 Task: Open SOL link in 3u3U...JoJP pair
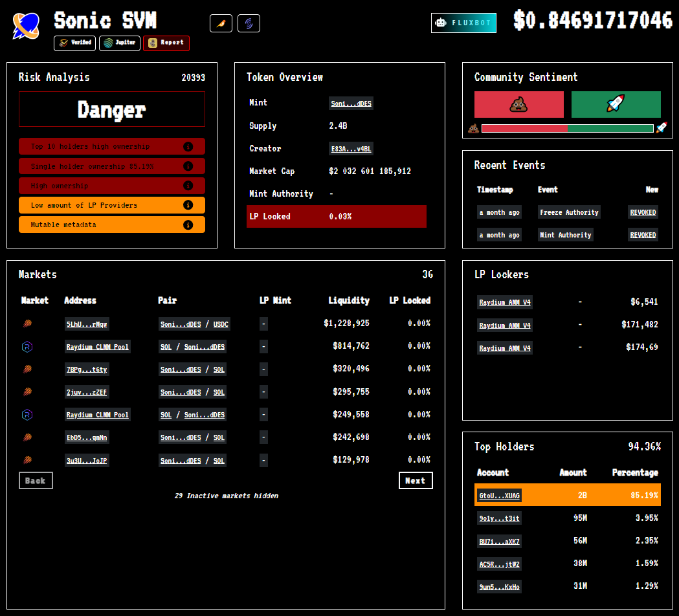[219, 461]
